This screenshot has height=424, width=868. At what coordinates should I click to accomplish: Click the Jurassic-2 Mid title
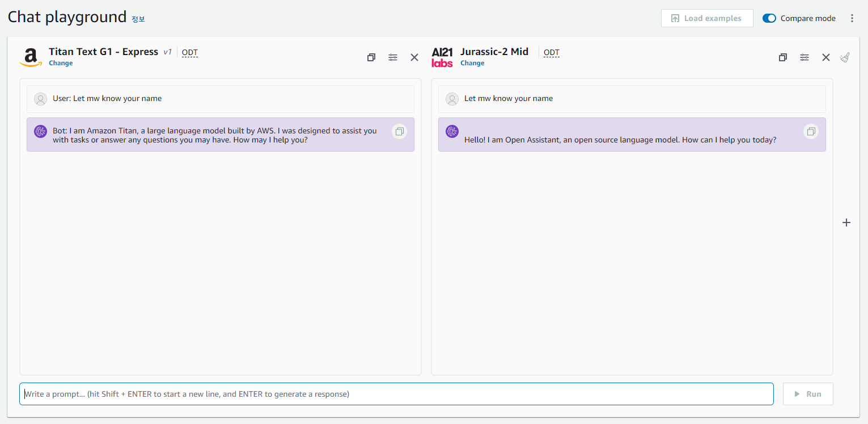494,52
